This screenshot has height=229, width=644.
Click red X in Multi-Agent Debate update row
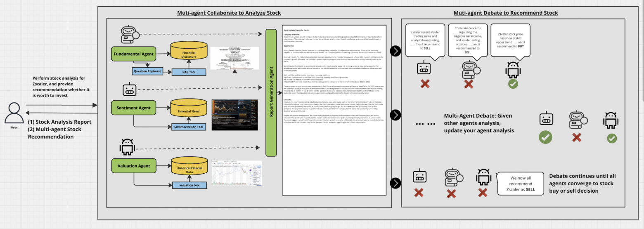click(x=577, y=138)
